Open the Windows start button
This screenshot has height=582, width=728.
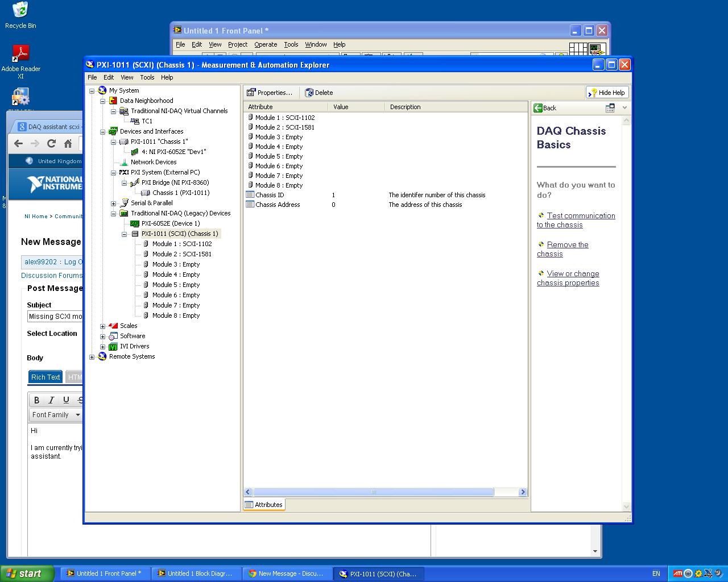[27, 573]
